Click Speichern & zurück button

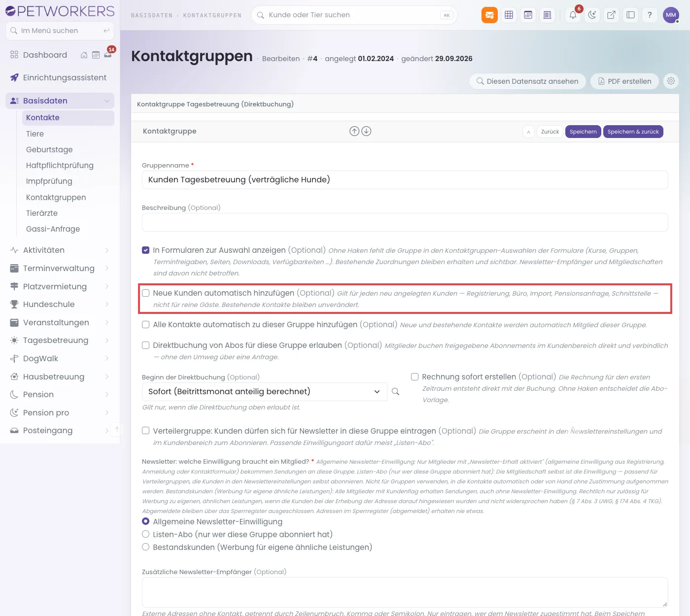point(633,132)
